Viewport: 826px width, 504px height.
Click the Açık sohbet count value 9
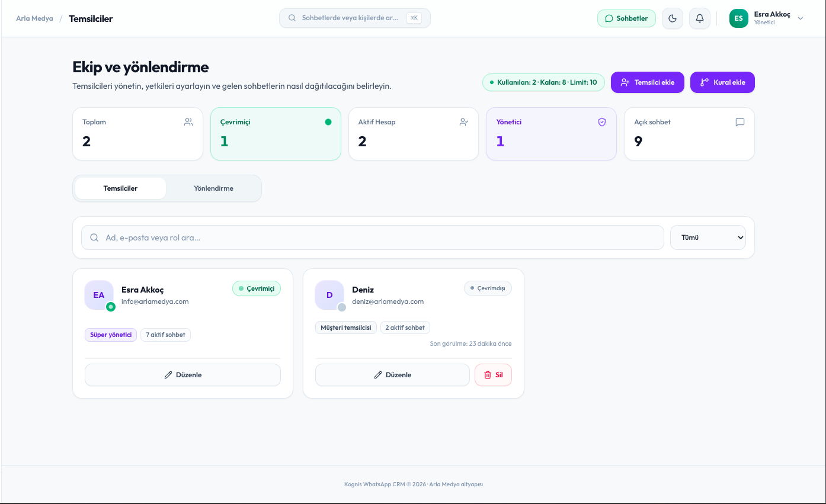(638, 142)
